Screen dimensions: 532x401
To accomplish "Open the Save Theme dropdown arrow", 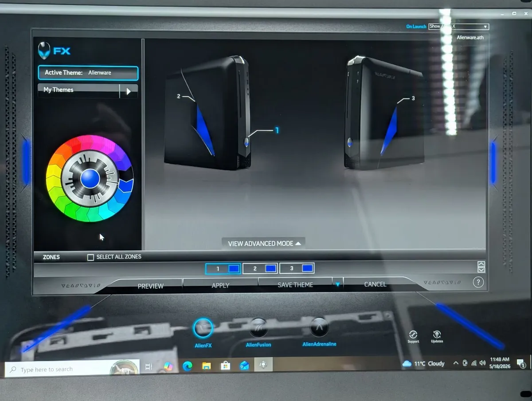I will pyautogui.click(x=338, y=284).
